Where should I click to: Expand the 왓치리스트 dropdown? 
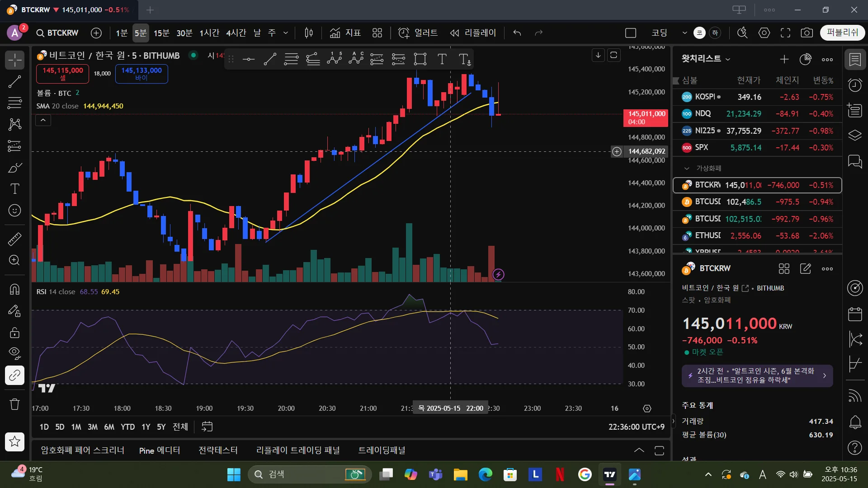tap(728, 59)
